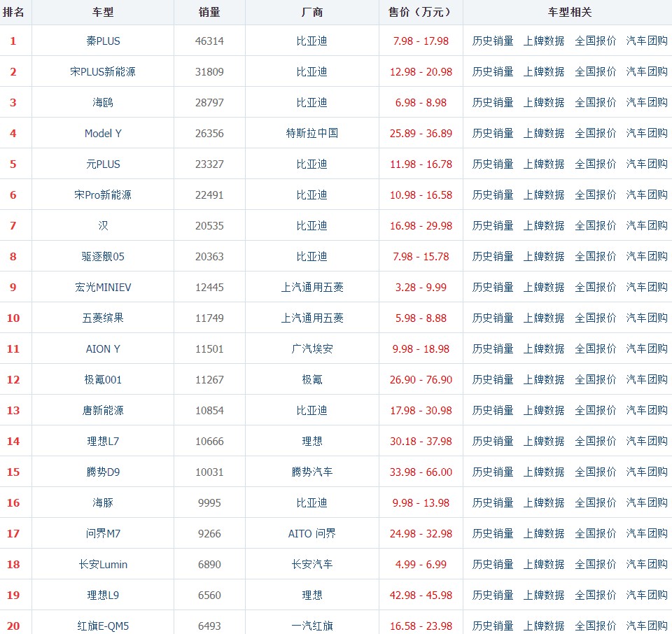Click the 腾势D9 model link
The height and width of the screenshot is (634, 672).
click(x=103, y=472)
